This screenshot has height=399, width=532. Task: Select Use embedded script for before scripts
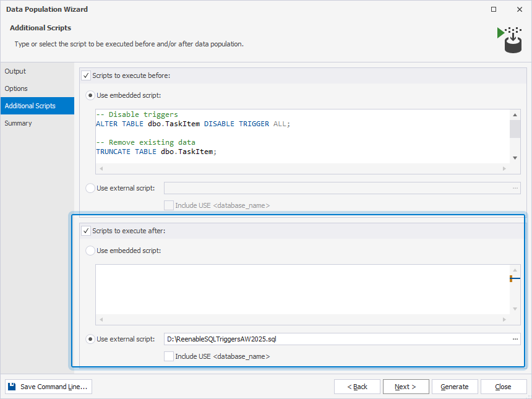pyautogui.click(x=90, y=95)
